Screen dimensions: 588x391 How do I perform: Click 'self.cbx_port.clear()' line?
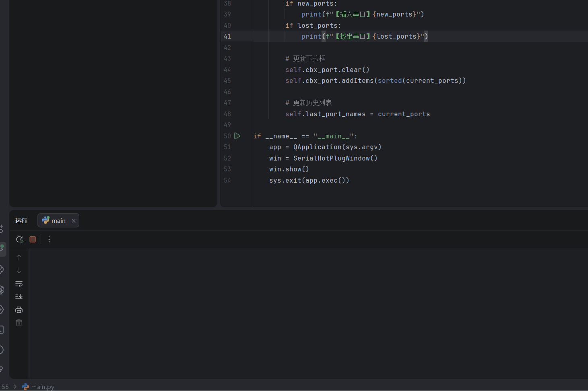pyautogui.click(x=327, y=70)
